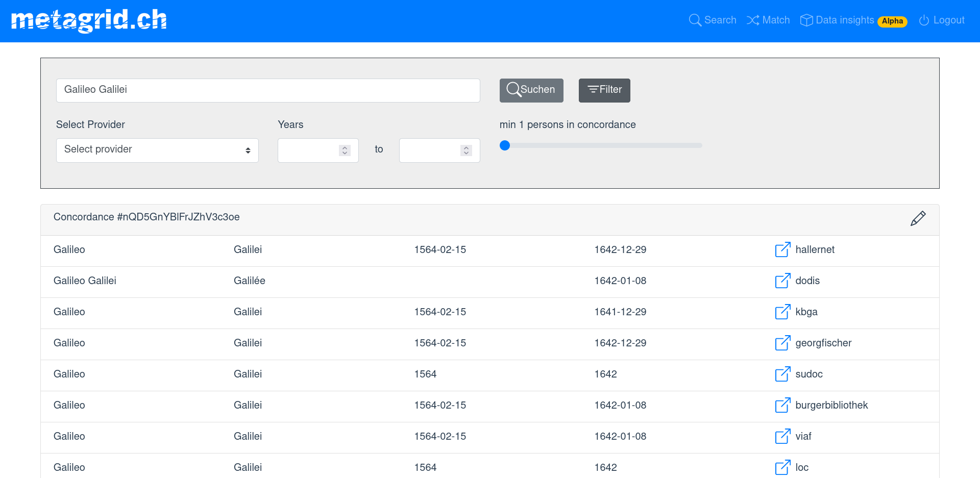Image resolution: width=980 pixels, height=478 pixels.
Task: Open Data insights via the cube icon
Action: pos(806,20)
